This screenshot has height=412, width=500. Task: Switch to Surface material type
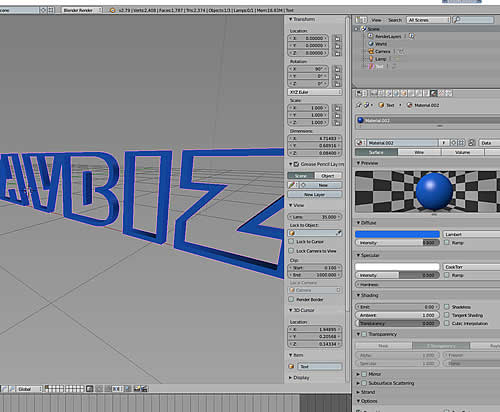coord(376,152)
